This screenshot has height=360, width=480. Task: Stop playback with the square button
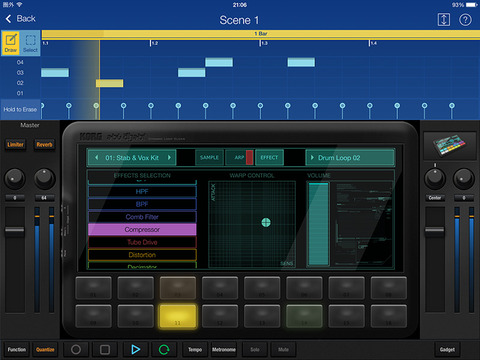click(105, 350)
